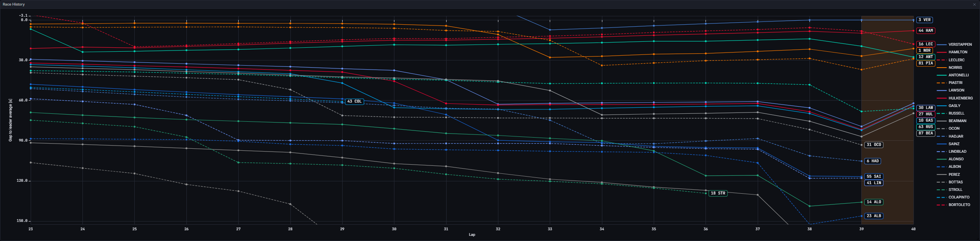Toggle ALONSO legend entry
This screenshot has height=241, width=980.
point(951,159)
